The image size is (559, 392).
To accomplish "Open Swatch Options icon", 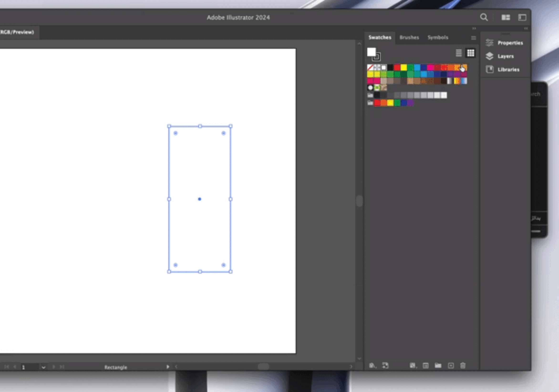I will [425, 366].
